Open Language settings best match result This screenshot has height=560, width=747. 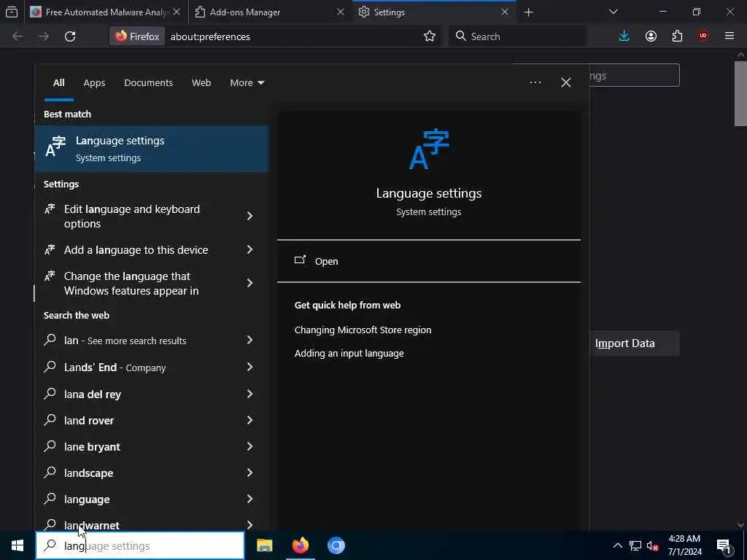coord(152,149)
